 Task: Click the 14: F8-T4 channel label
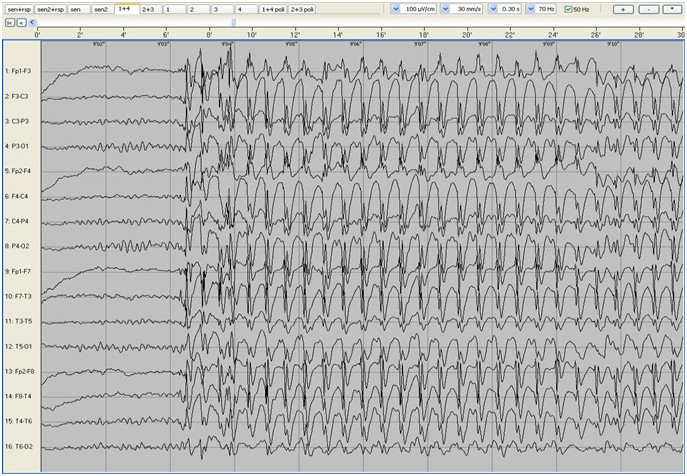pyautogui.click(x=18, y=396)
